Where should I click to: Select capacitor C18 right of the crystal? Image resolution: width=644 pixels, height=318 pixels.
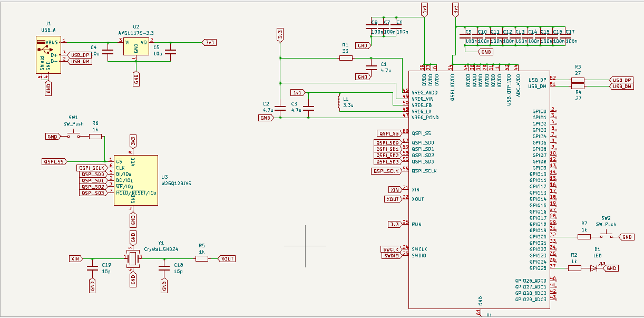click(x=164, y=268)
